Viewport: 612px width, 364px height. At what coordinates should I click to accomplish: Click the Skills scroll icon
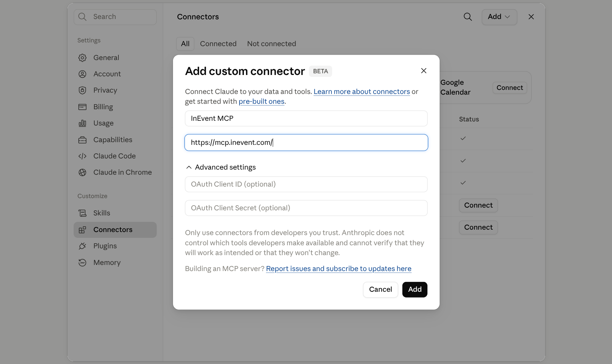[82, 213]
